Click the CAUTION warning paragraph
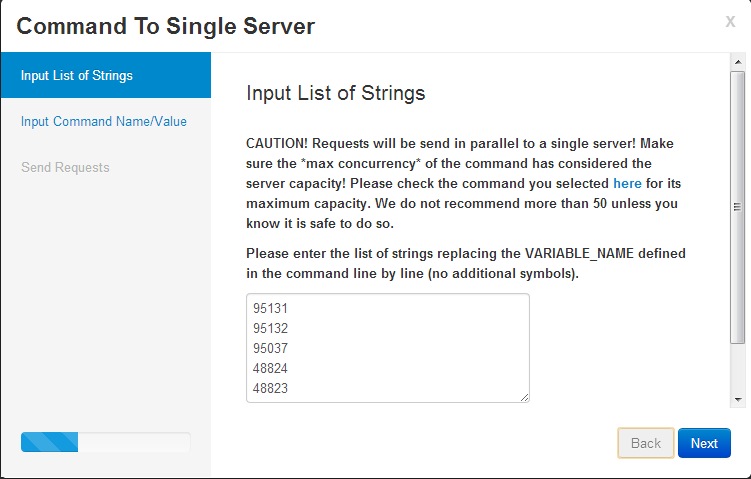751x479 pixels. pos(463,183)
